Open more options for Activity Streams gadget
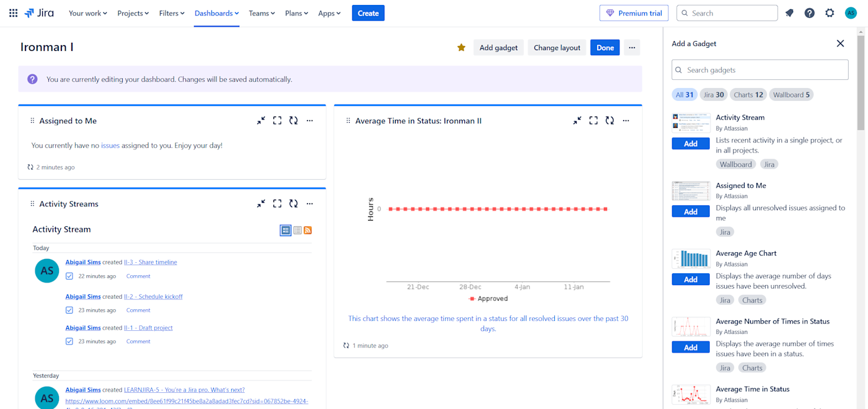 coord(310,204)
